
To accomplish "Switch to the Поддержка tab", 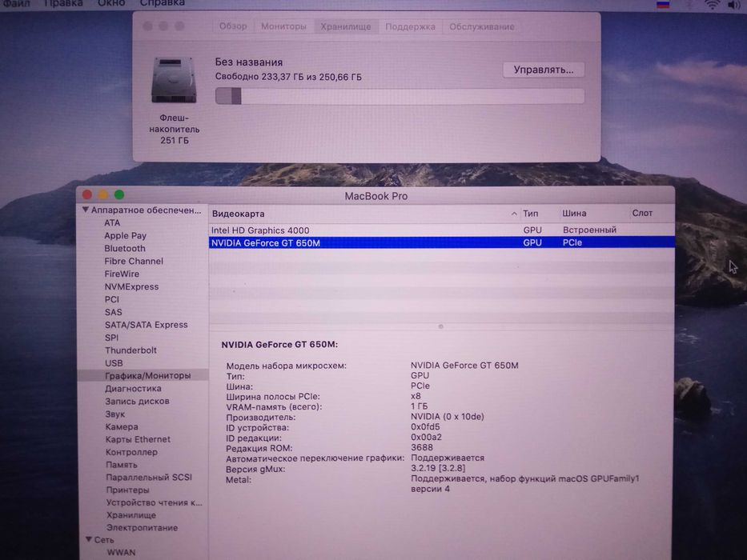I will 410,26.
